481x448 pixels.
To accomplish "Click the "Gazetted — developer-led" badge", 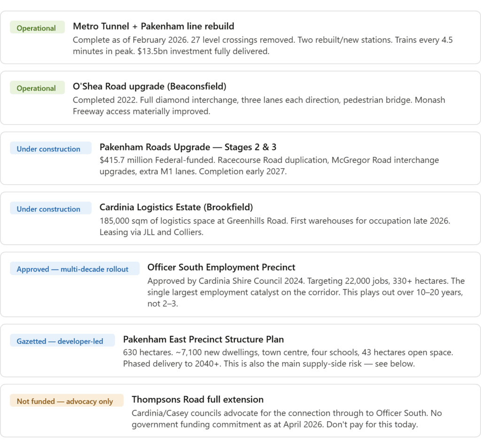I will (x=60, y=341).
